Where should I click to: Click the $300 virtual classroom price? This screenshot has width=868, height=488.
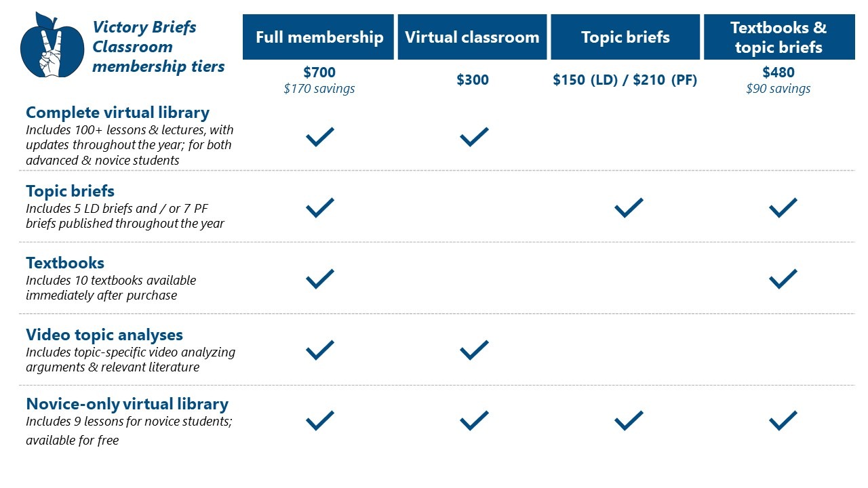pos(473,80)
